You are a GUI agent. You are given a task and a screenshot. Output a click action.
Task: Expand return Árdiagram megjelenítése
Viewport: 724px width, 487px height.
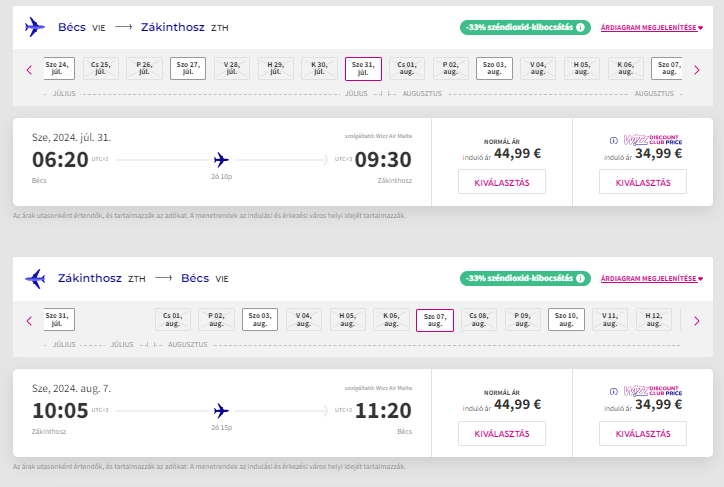tap(652, 279)
